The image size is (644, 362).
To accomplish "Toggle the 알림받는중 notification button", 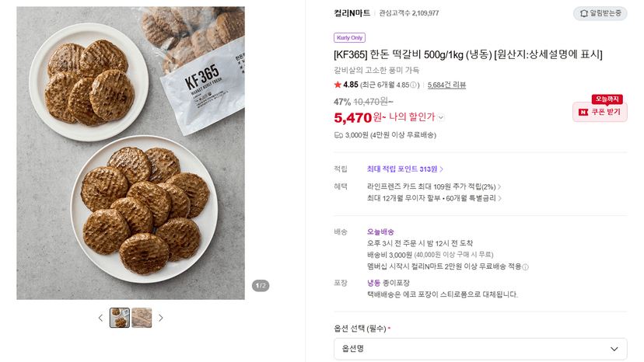I will pyautogui.click(x=600, y=13).
